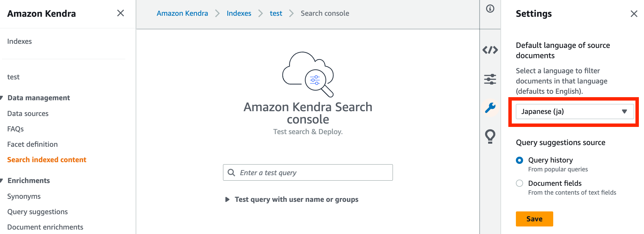
Task: Open the test index breadcrumb link
Action: coord(276,13)
